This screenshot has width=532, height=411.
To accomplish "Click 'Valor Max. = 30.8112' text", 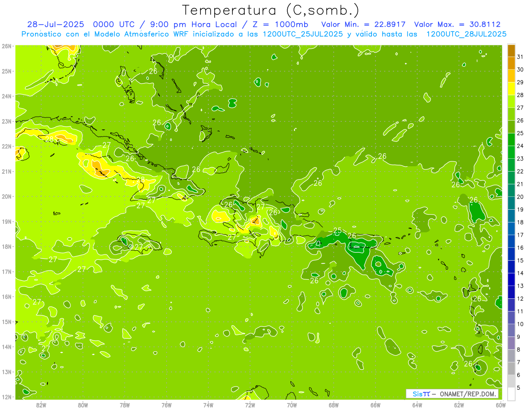I will point(457,24).
